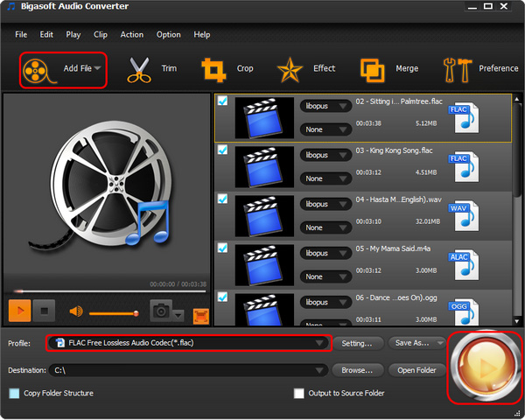Click the preview seek progress bar
Screen dimensions: 525x420
tap(109, 291)
